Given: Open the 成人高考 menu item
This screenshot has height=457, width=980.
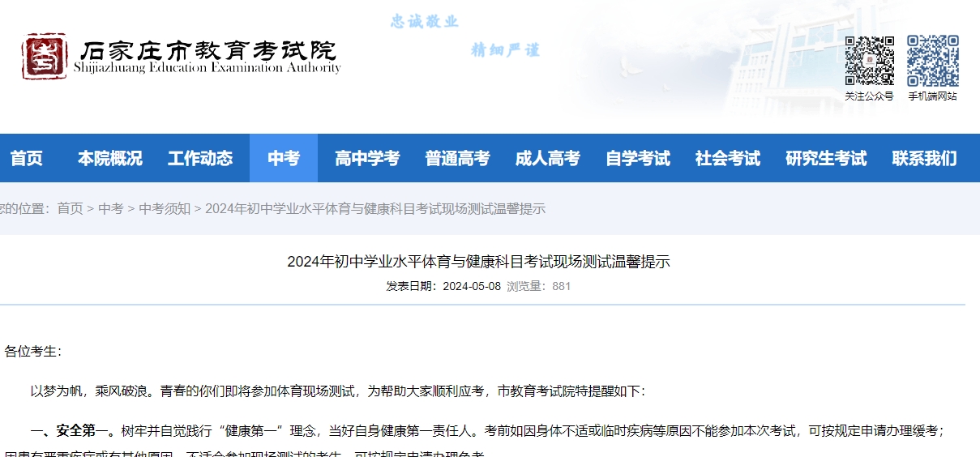Looking at the screenshot, I should point(547,159).
